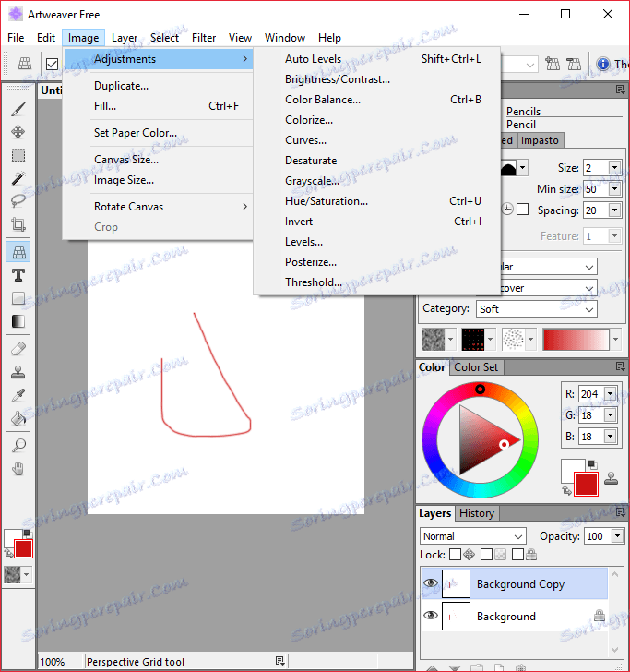The width and height of the screenshot is (630, 672).
Task: Select the Paint Bucket tool
Action: (x=18, y=418)
